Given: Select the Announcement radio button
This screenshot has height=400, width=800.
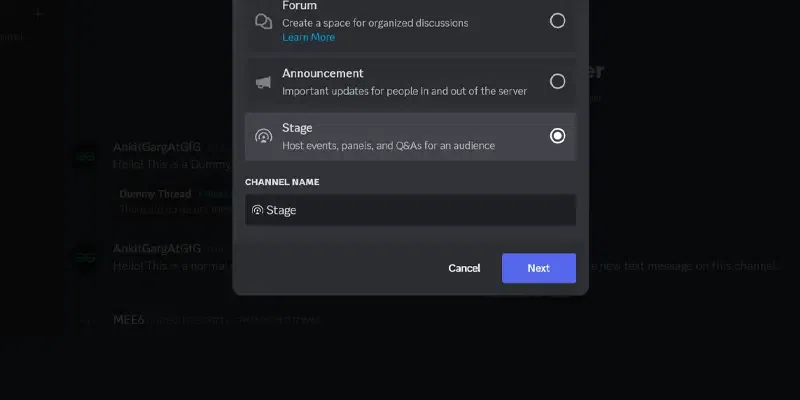Looking at the screenshot, I should (x=558, y=82).
